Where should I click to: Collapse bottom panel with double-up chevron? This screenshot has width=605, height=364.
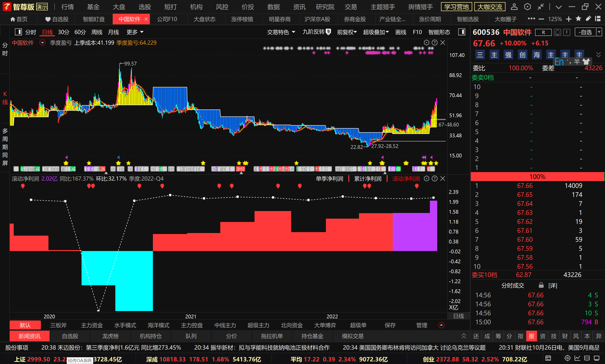click(x=464, y=336)
